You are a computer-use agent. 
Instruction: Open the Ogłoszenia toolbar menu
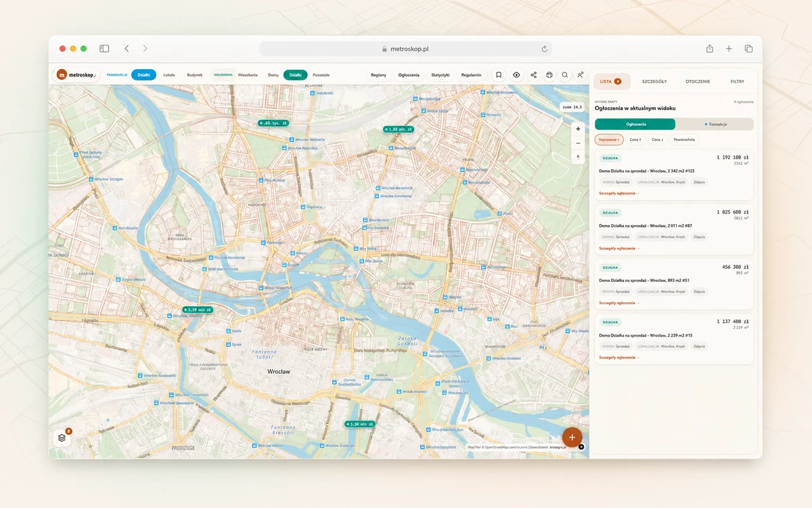[409, 75]
